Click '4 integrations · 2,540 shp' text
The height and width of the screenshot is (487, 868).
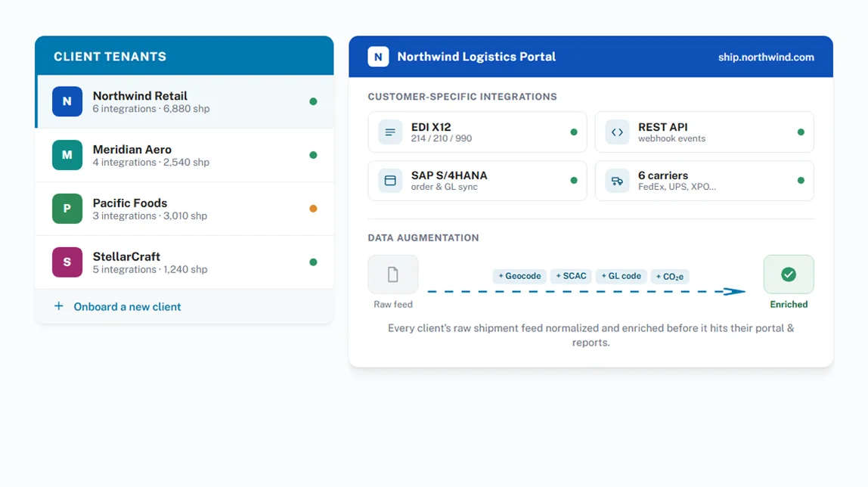tap(151, 163)
